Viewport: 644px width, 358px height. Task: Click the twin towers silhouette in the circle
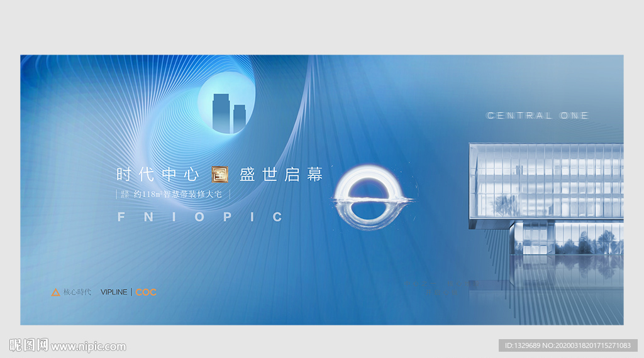click(x=229, y=113)
